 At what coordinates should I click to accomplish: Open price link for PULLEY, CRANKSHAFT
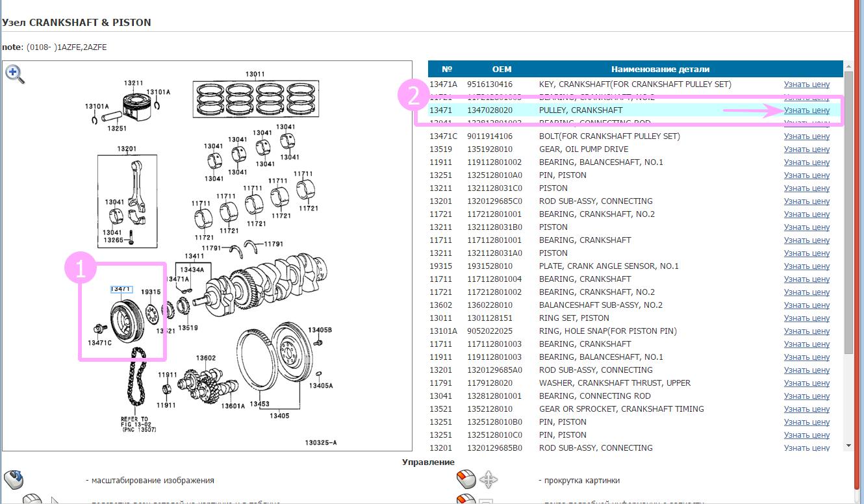(x=806, y=110)
